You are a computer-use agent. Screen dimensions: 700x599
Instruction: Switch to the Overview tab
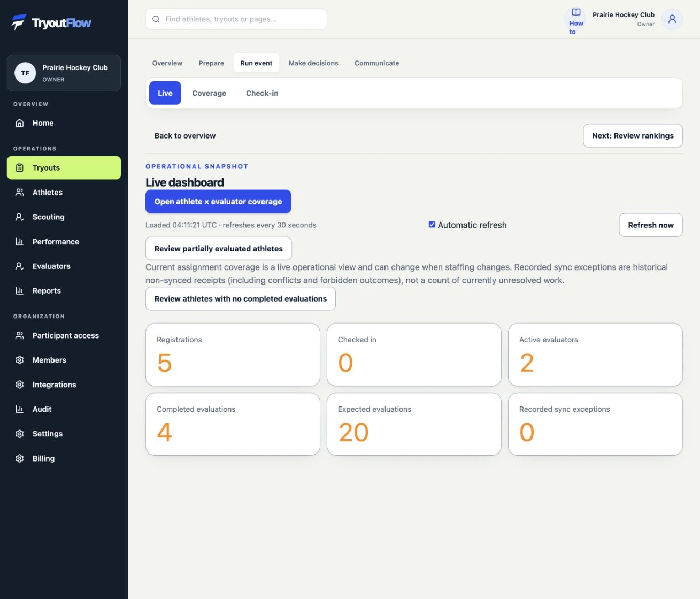coord(167,63)
